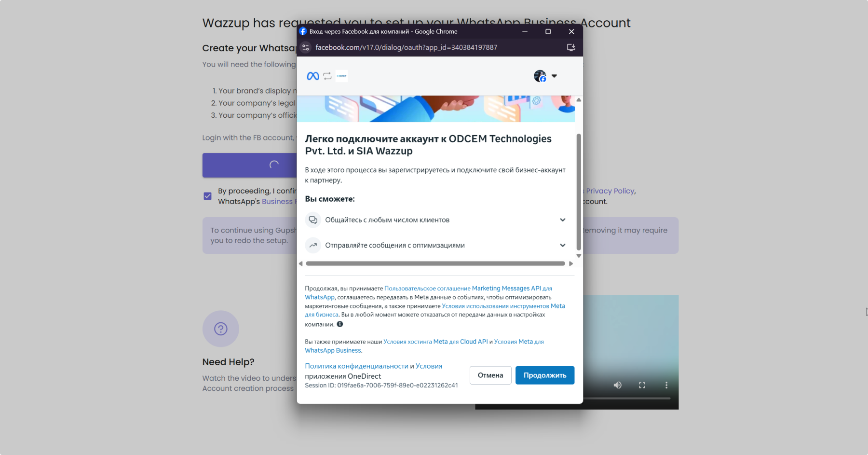Click the horizontal scrollbar left arrow
The height and width of the screenshot is (455, 868).
point(300,263)
